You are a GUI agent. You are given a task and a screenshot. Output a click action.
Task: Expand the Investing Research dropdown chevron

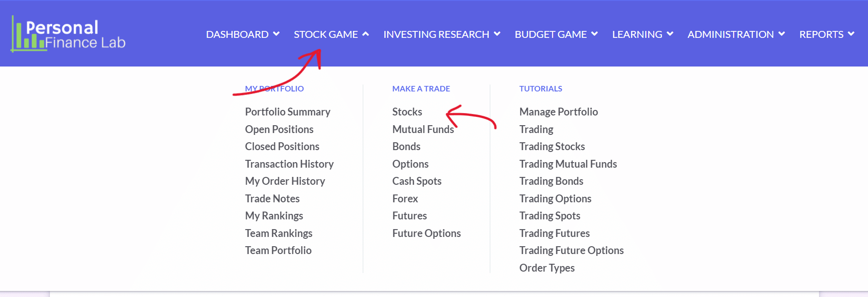(497, 34)
